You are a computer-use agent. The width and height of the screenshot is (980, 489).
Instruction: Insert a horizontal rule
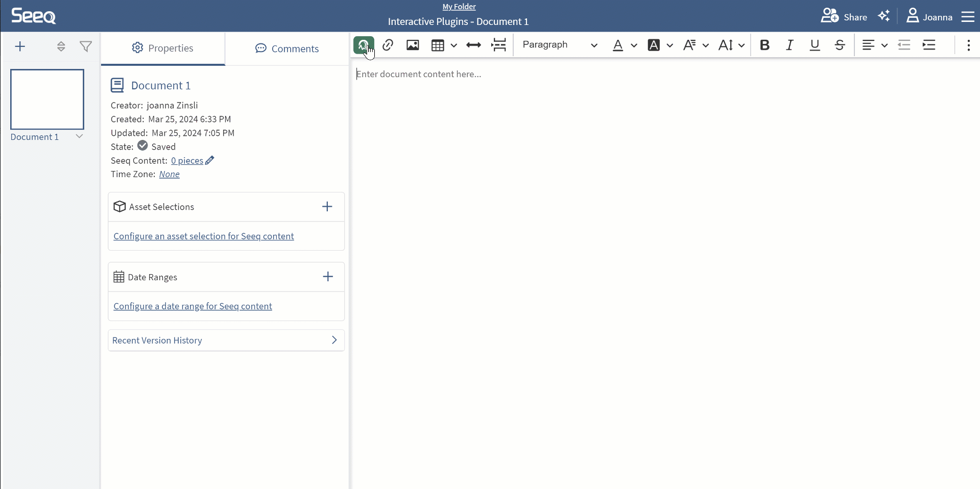pyautogui.click(x=473, y=45)
